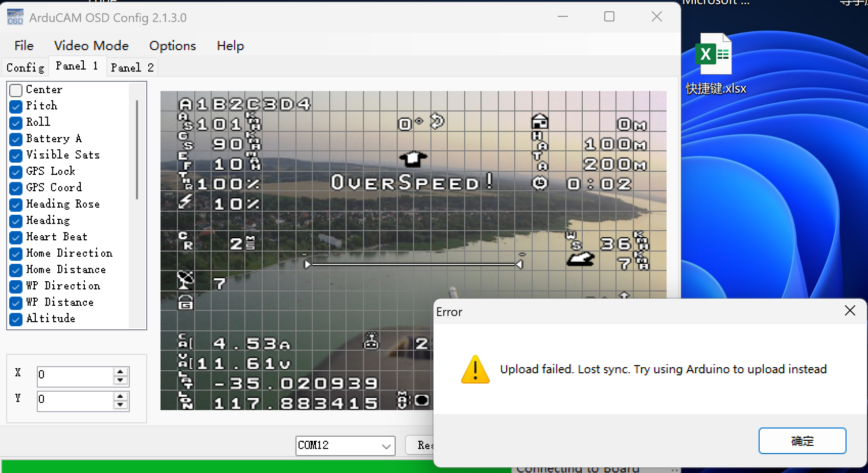Toggle the GPS Lock checkbox
Viewport: 868px width, 473px height.
16,172
